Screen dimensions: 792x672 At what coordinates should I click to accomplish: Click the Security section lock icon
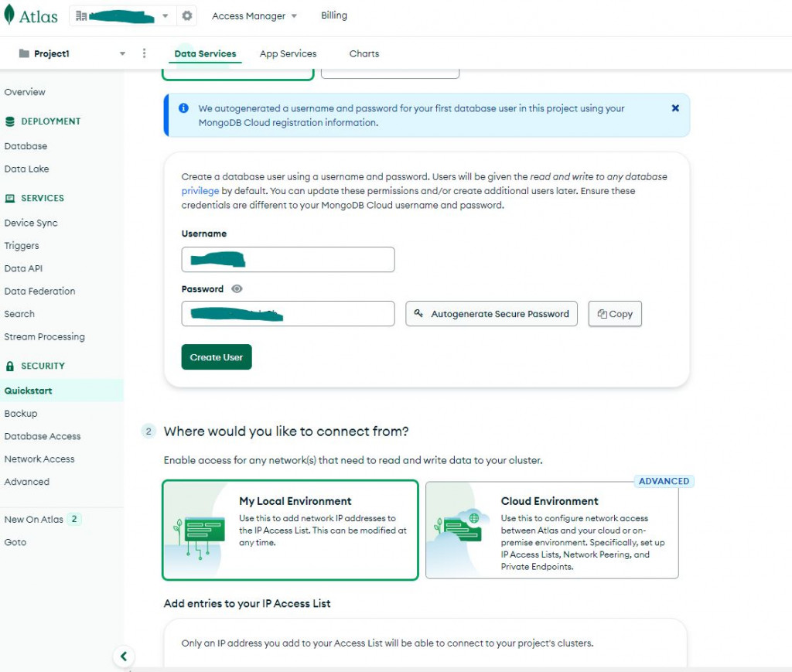[9, 366]
